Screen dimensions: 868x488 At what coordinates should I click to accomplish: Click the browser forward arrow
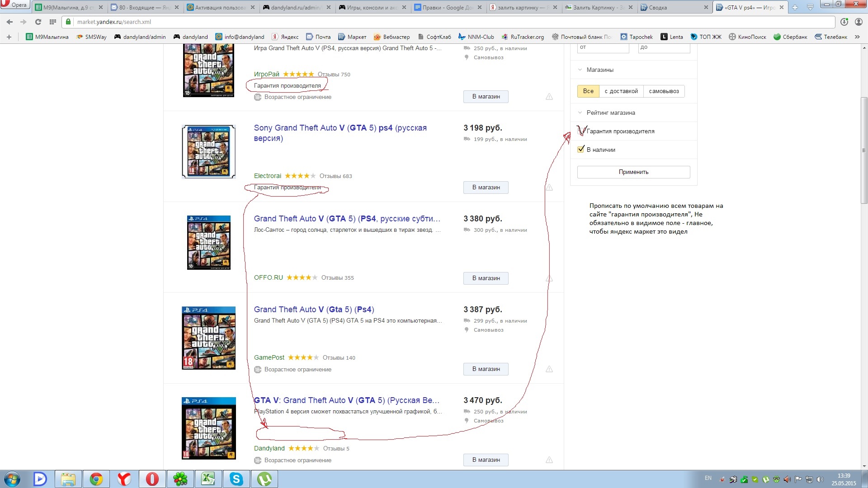pyautogui.click(x=24, y=22)
